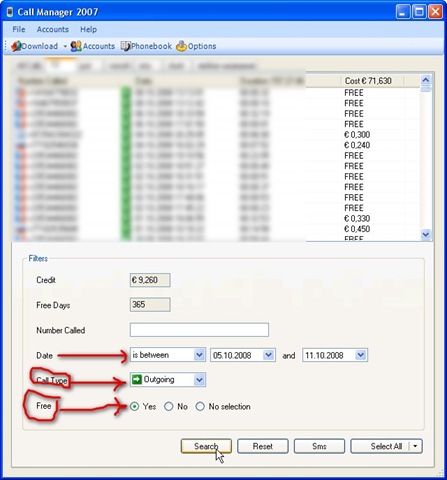447x480 pixels.
Task: Click the scroll-down arrow of call list
Action: click(425, 234)
